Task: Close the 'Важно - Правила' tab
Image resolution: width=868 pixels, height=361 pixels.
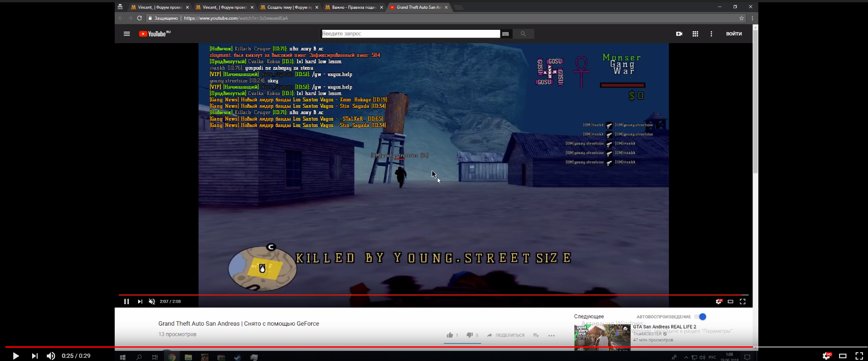Action: [381, 7]
